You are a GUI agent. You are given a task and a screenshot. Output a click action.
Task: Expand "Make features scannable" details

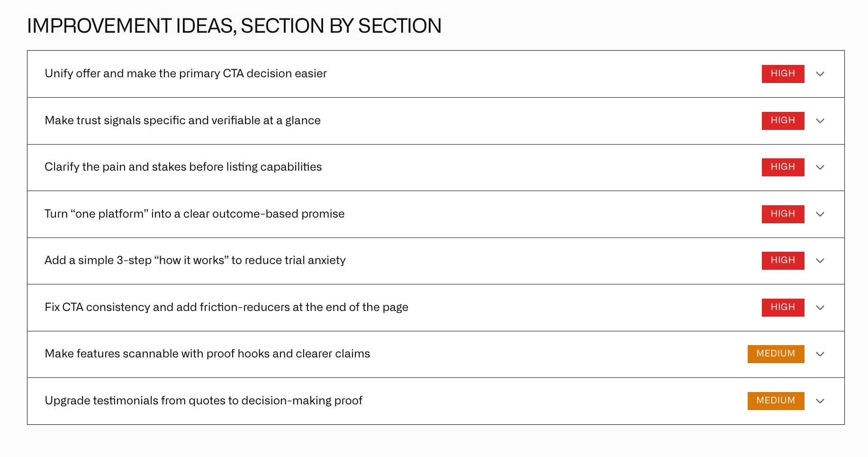pos(820,354)
